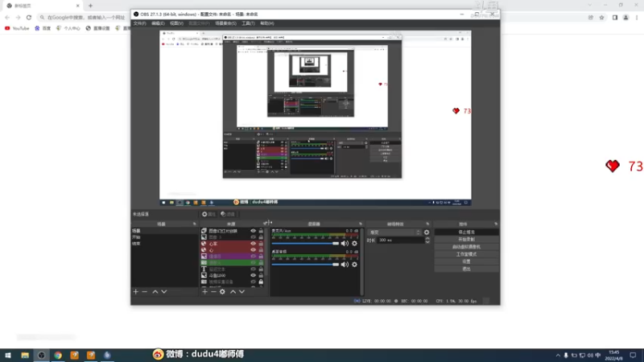This screenshot has width=644, height=362.
Task: Move scene up in scenes panel
Action: [155, 291]
